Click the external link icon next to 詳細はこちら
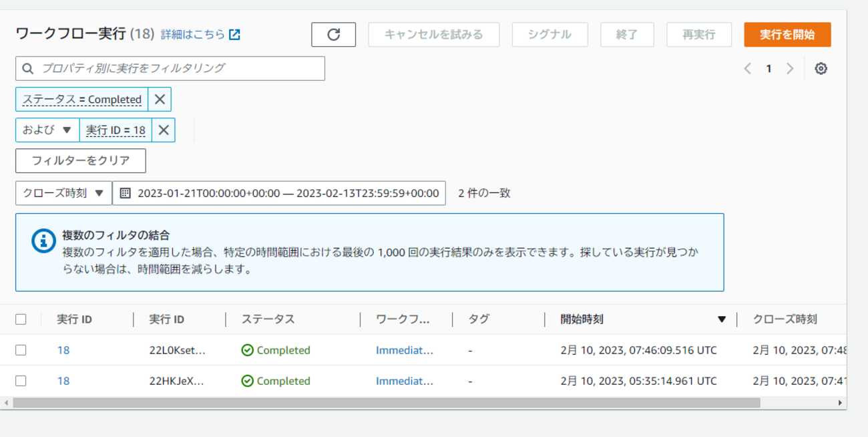Image resolution: width=868 pixels, height=437 pixels. [233, 35]
